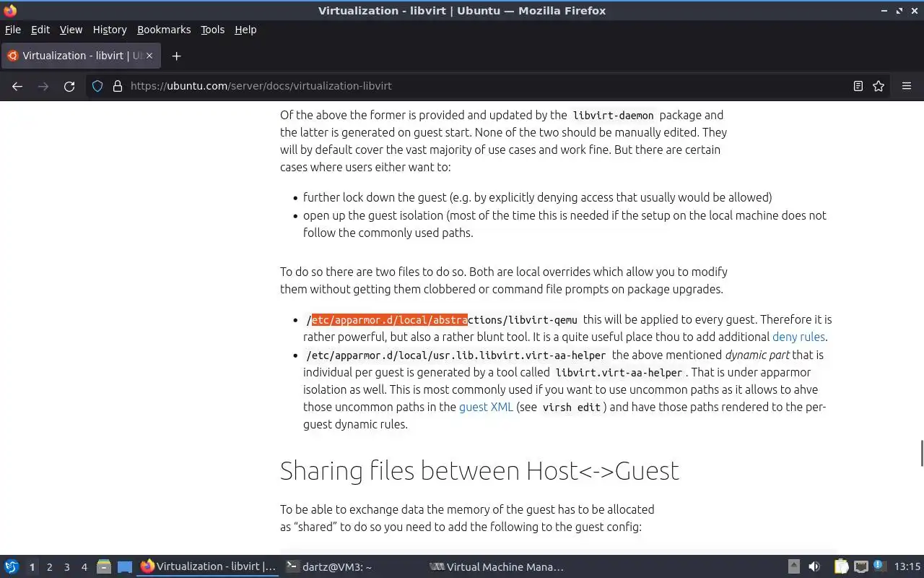Select the Virtualization - libvirt browser tab

click(x=81, y=56)
